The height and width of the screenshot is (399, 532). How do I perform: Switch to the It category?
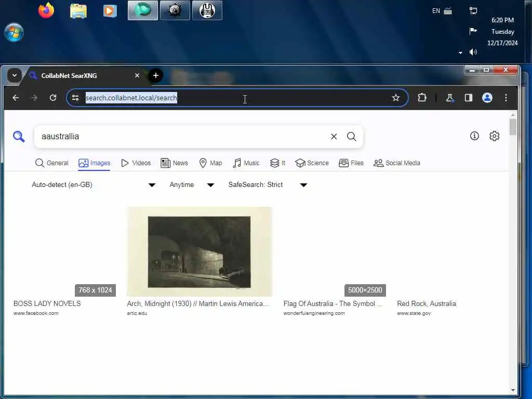277,163
